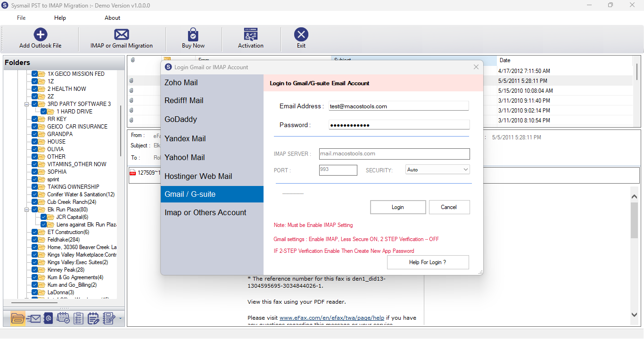
Task: Click the Help For Login ? button
Action: tap(428, 262)
